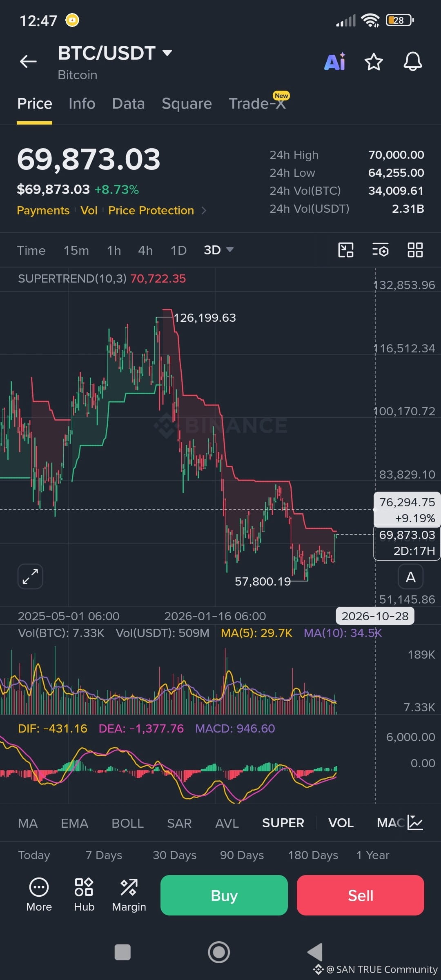
Task: Expand chart to fullscreen
Action: pos(30,577)
